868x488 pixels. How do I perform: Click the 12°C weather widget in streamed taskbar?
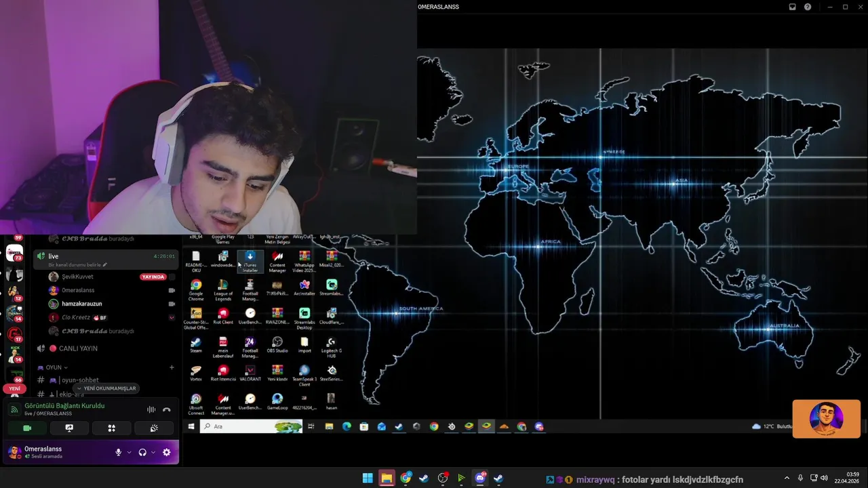pos(772,426)
